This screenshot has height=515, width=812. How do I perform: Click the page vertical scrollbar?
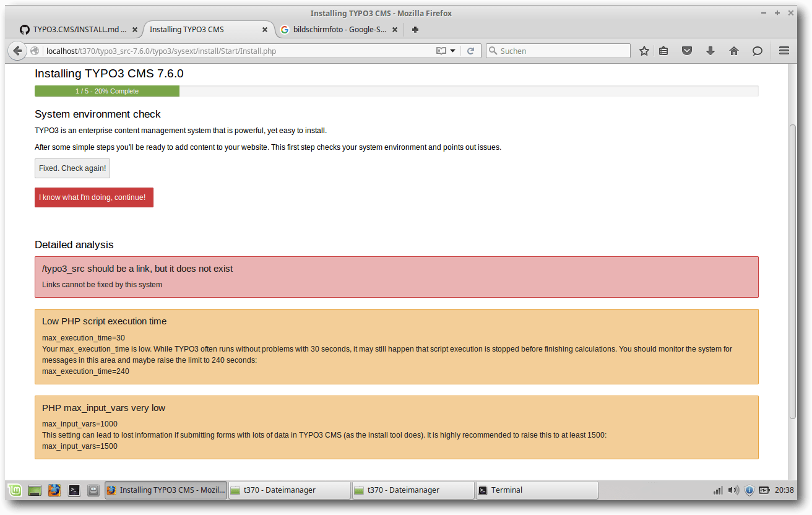(793, 271)
